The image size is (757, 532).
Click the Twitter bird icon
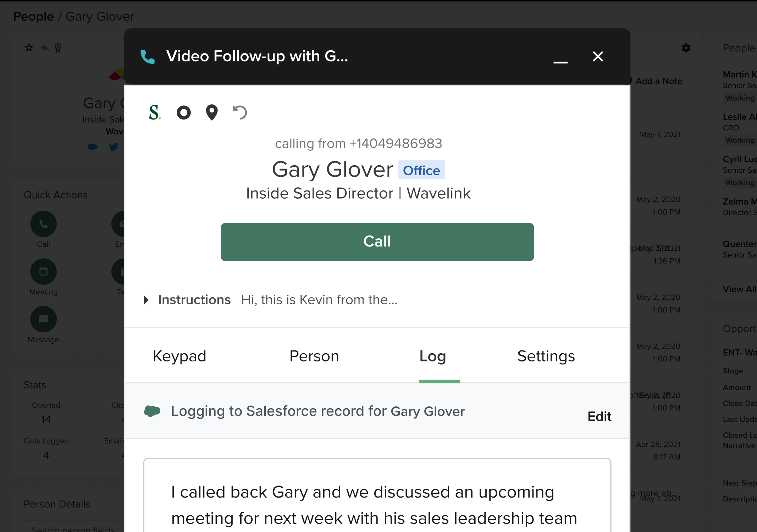[x=114, y=147]
